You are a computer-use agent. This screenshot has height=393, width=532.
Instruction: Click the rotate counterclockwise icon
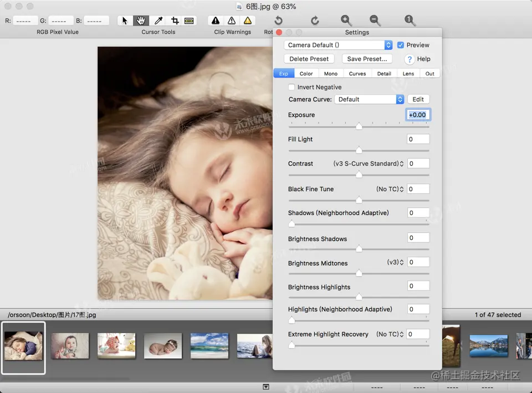point(279,21)
